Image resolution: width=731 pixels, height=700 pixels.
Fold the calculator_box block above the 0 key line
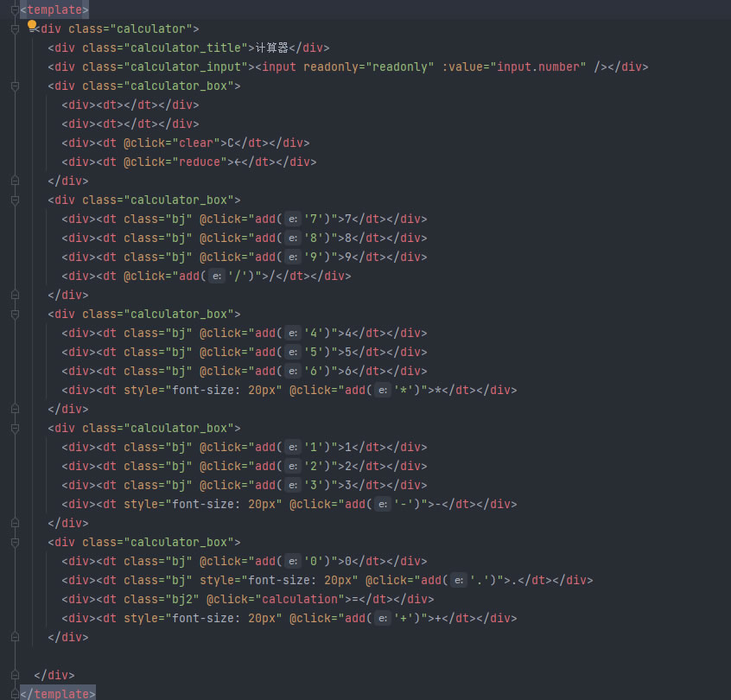click(x=15, y=543)
